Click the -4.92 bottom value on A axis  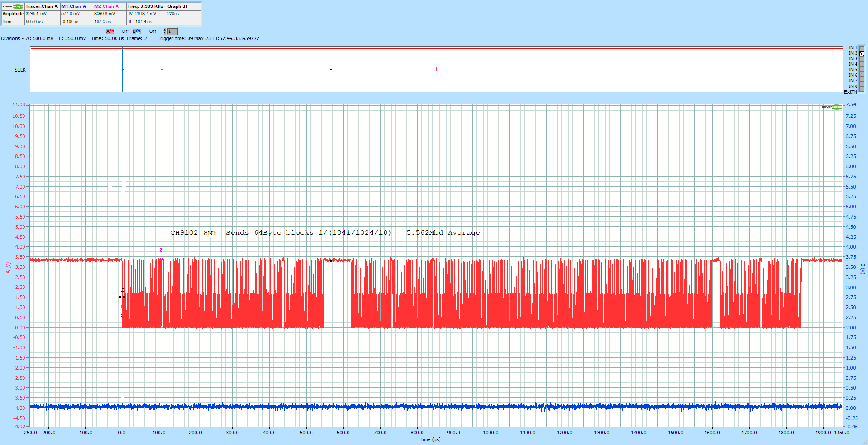(19, 427)
